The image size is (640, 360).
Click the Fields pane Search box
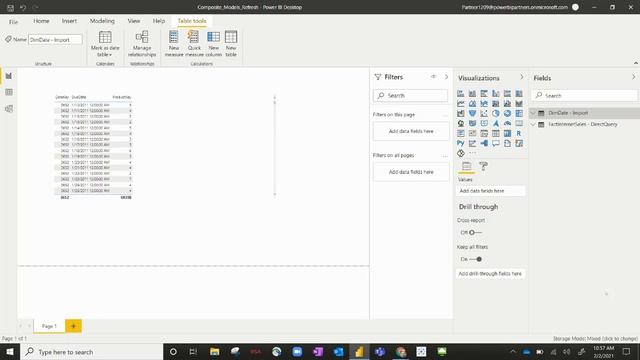(584, 96)
